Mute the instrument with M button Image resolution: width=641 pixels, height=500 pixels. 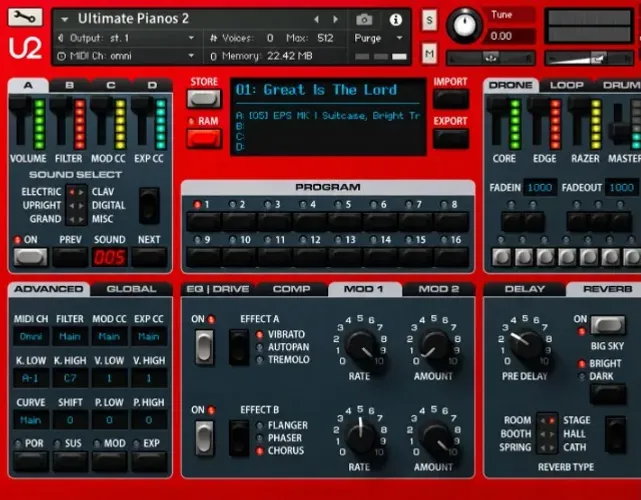429,54
